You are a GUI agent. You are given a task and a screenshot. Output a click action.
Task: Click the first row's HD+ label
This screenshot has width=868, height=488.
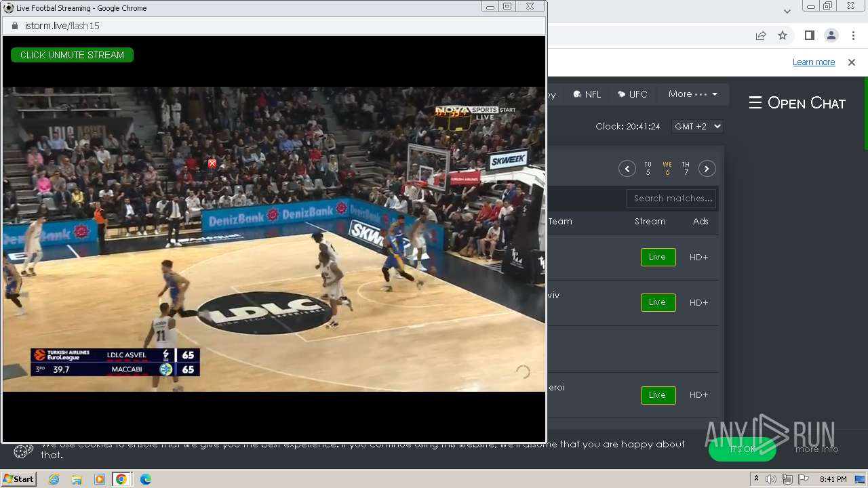click(698, 257)
